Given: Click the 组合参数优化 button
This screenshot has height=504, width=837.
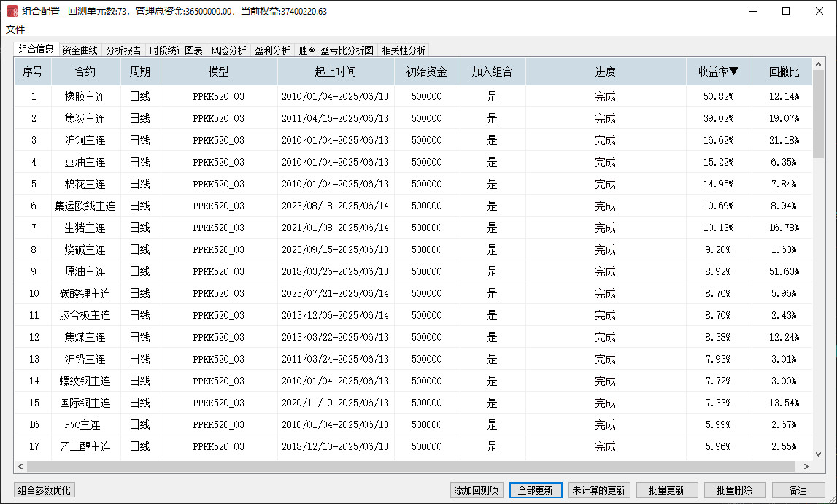Looking at the screenshot, I should tap(45, 490).
